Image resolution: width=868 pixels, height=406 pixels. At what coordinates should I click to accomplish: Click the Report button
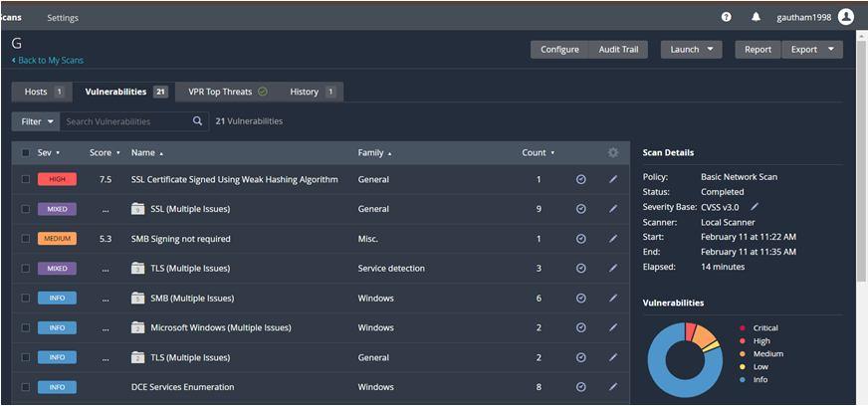(758, 49)
